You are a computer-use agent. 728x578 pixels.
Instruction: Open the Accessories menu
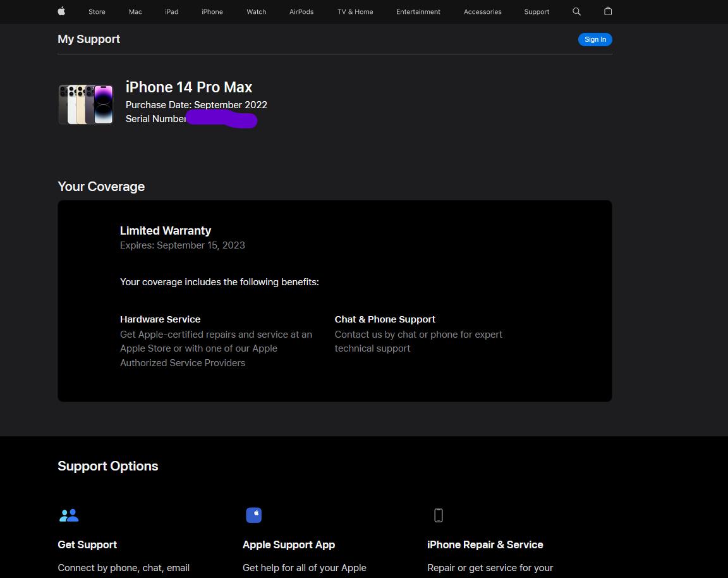click(x=482, y=11)
